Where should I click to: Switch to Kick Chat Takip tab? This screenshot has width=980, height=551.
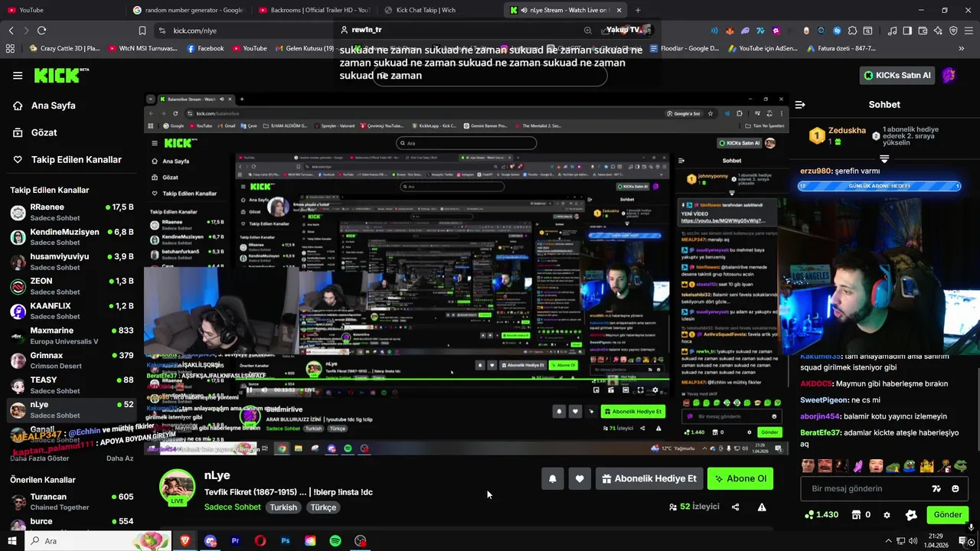click(440, 10)
